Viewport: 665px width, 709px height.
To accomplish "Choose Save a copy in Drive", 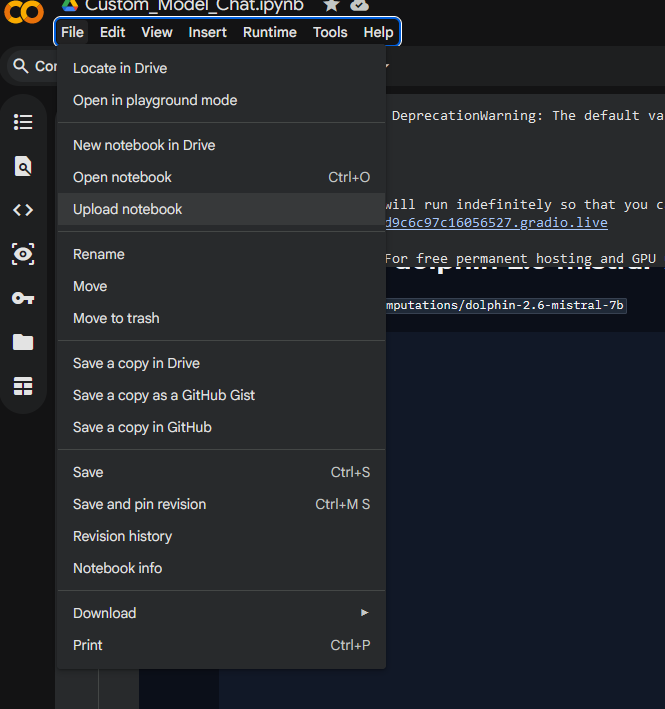I will (x=136, y=363).
